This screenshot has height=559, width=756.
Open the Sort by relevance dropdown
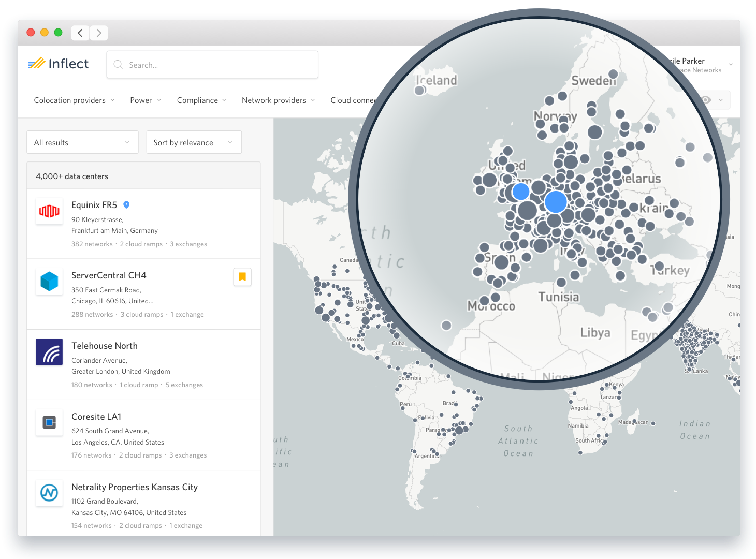pyautogui.click(x=194, y=142)
